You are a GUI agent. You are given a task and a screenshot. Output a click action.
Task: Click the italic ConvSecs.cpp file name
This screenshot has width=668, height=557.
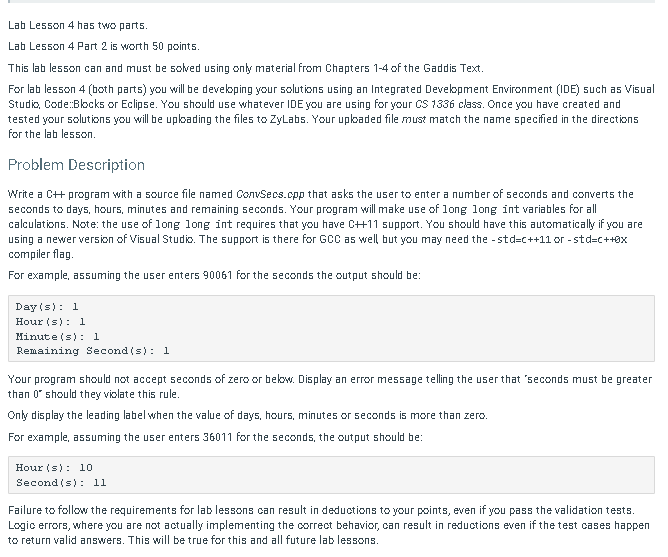coord(270,194)
